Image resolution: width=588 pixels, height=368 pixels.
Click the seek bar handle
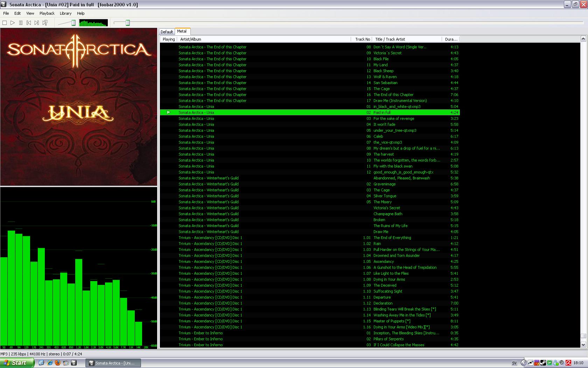point(128,23)
